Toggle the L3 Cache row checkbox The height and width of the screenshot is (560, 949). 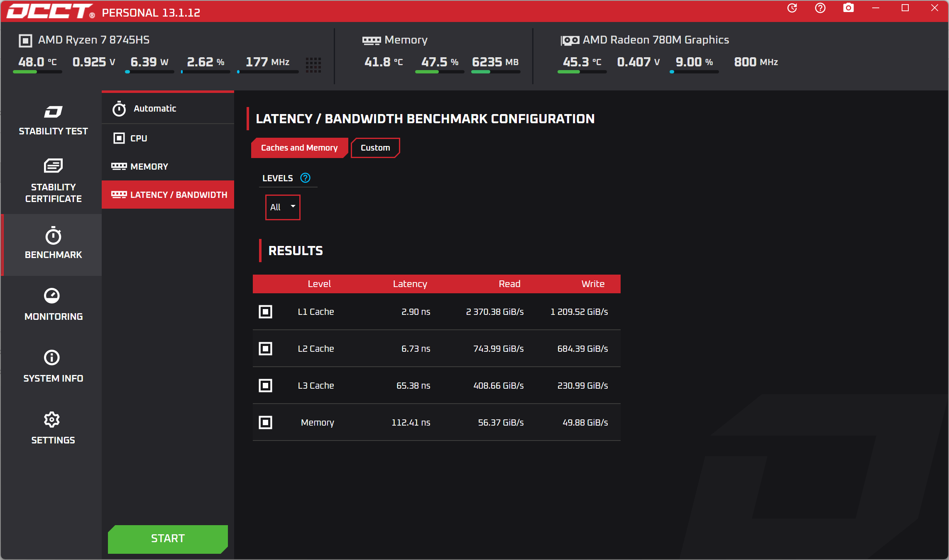pyautogui.click(x=266, y=385)
